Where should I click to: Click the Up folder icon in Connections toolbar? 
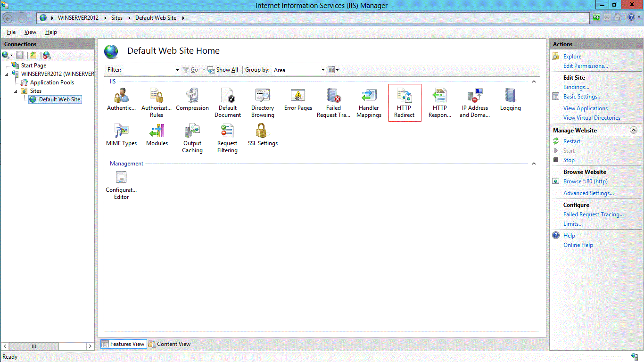click(33, 55)
